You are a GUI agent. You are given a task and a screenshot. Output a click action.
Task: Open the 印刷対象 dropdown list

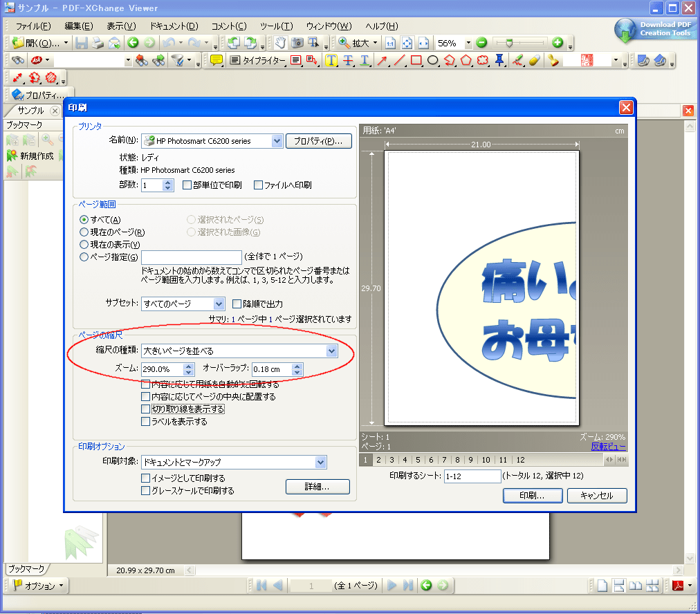pos(320,462)
